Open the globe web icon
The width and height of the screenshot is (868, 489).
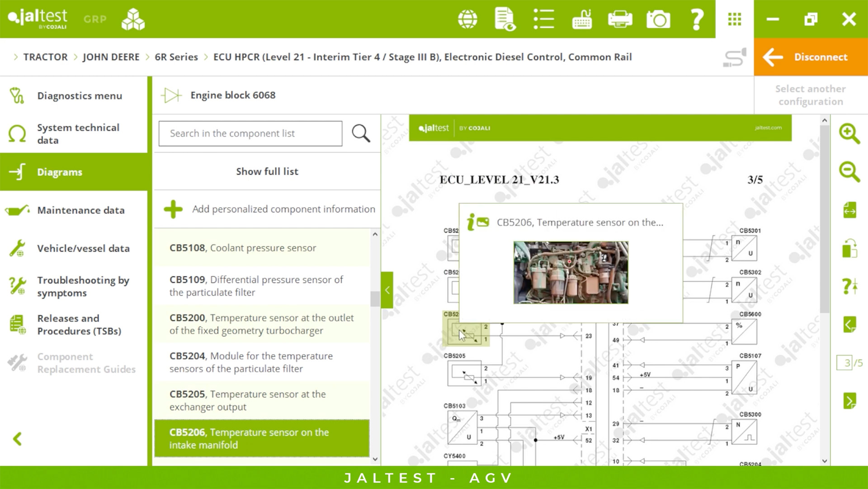(x=467, y=19)
